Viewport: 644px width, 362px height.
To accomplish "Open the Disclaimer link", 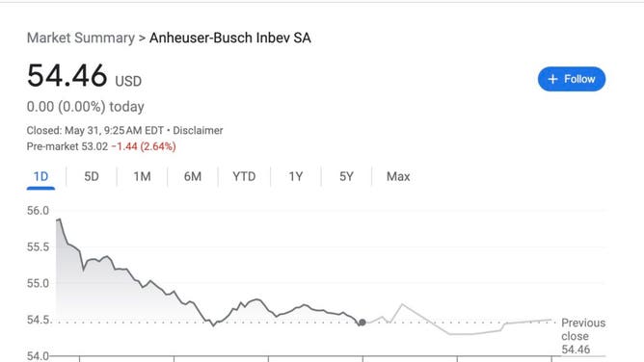I will tap(198, 130).
